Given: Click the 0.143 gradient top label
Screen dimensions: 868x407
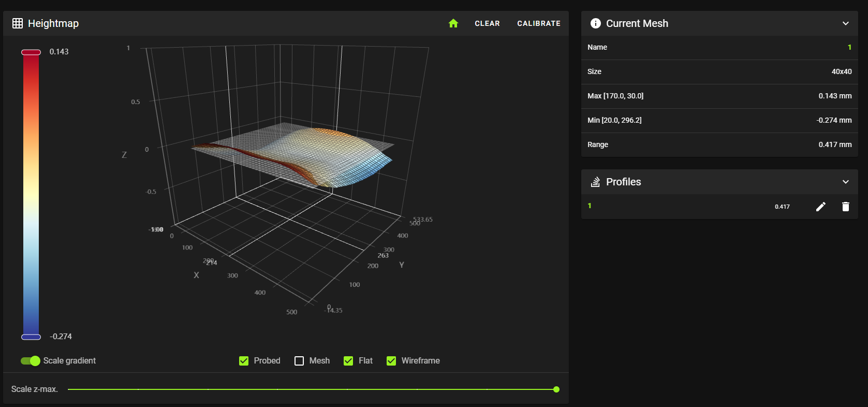Looking at the screenshot, I should click(59, 52).
